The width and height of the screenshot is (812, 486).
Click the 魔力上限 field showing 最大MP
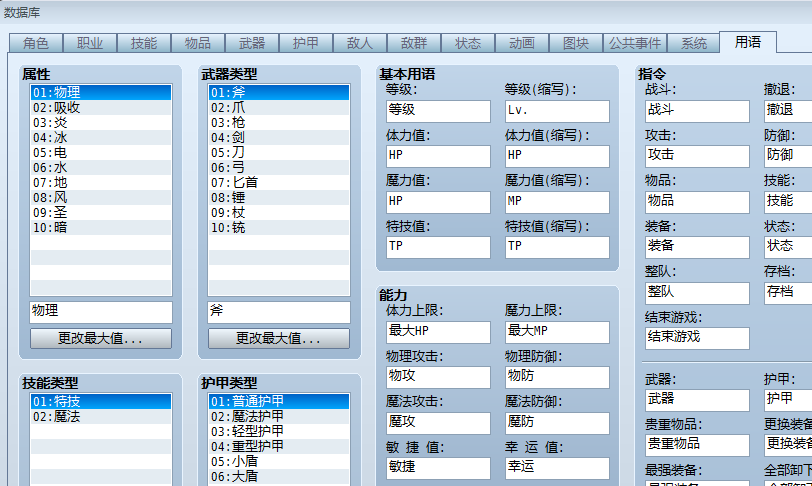click(x=557, y=332)
